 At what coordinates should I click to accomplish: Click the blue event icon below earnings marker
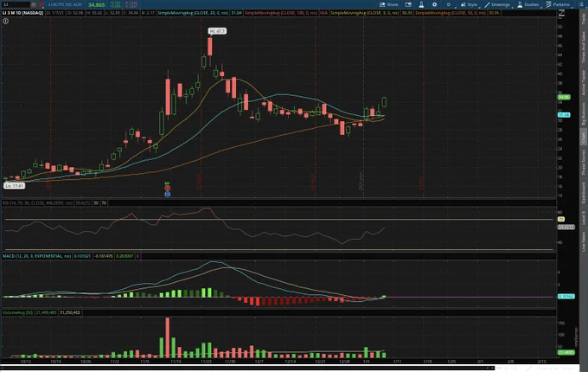(167, 194)
